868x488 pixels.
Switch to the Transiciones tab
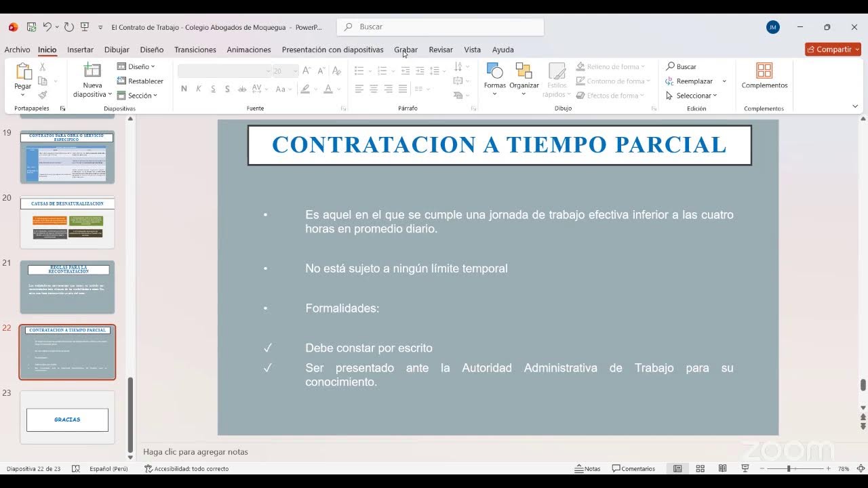point(195,49)
